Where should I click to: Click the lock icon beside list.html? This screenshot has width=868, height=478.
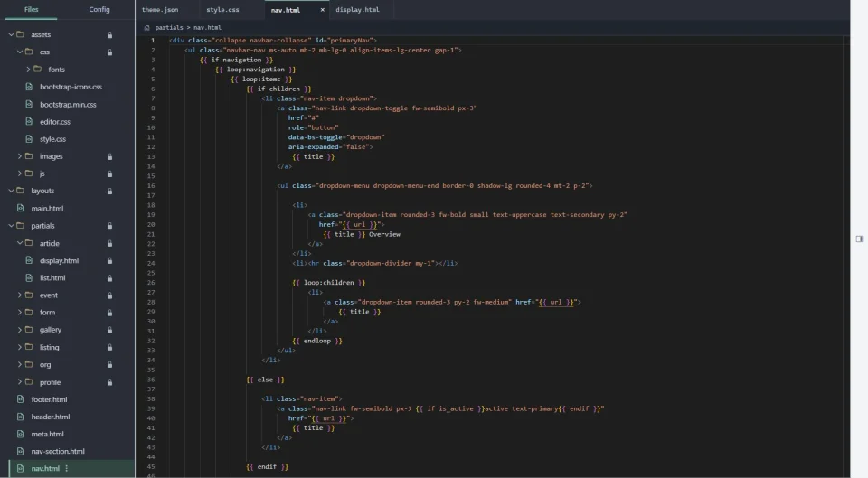(109, 278)
